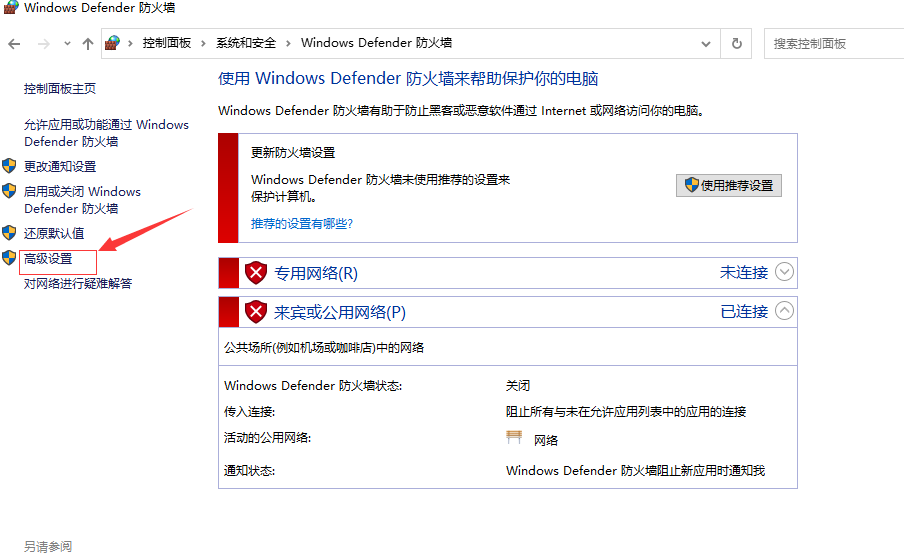Click the red shield icon next to 专用网络

(257, 273)
